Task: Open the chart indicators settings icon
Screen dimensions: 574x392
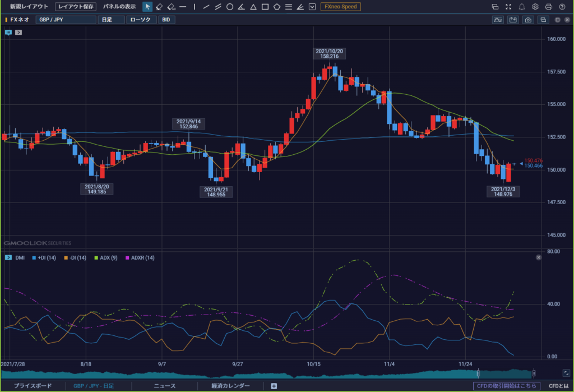Action: (x=498, y=20)
